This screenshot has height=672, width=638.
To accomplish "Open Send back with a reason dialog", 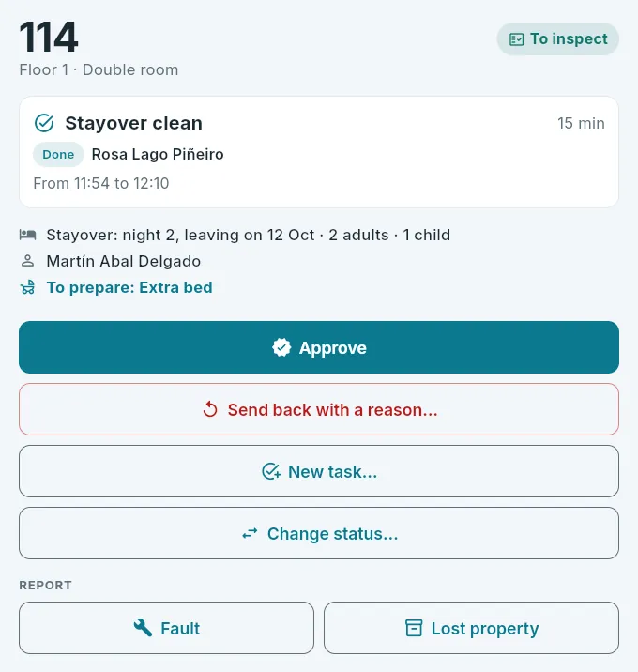I will [319, 409].
